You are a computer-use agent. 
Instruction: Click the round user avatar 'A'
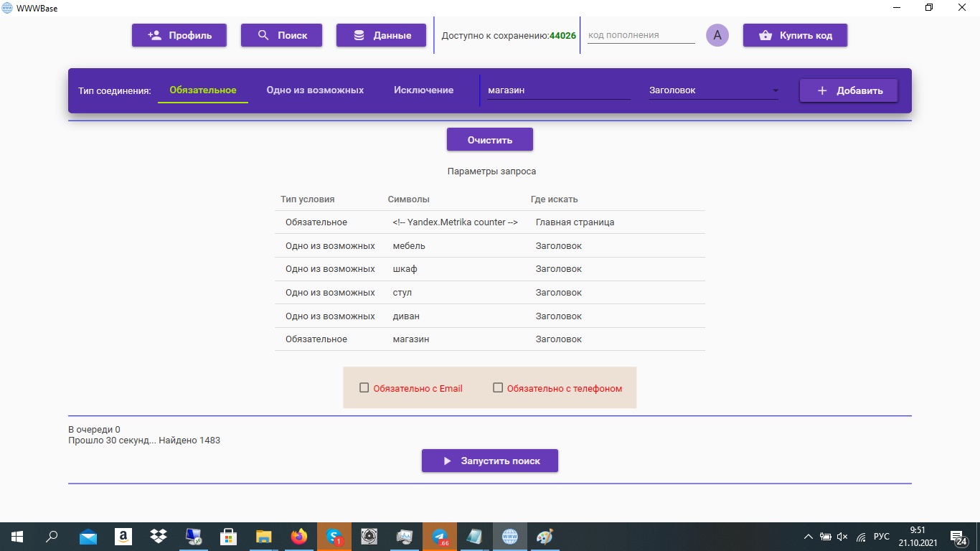pyautogui.click(x=717, y=35)
